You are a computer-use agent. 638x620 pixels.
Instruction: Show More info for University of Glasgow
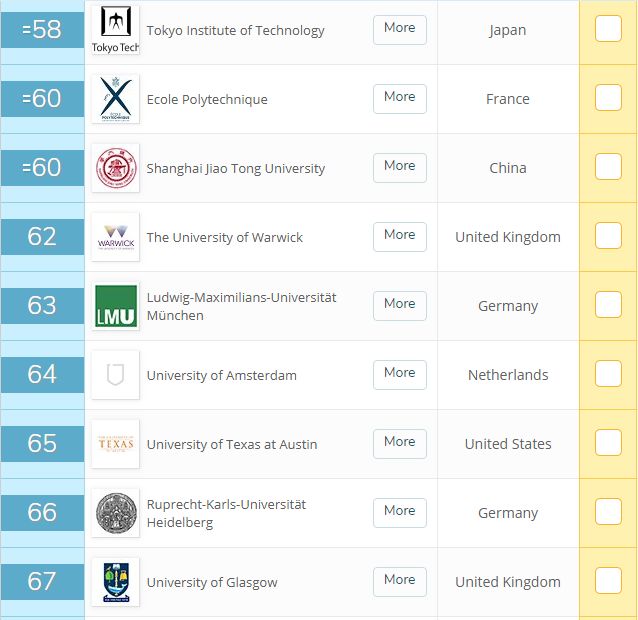point(399,581)
